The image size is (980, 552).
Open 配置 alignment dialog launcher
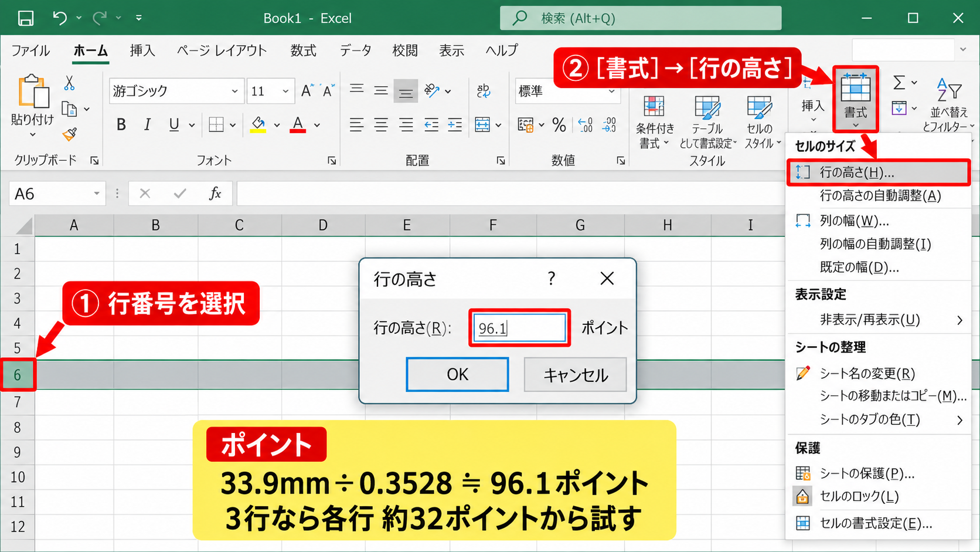[x=501, y=160]
